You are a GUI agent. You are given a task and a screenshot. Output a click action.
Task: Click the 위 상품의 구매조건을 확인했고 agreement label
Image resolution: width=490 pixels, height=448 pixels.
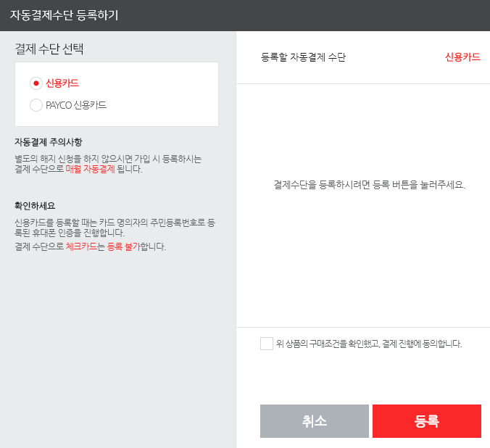(369, 344)
